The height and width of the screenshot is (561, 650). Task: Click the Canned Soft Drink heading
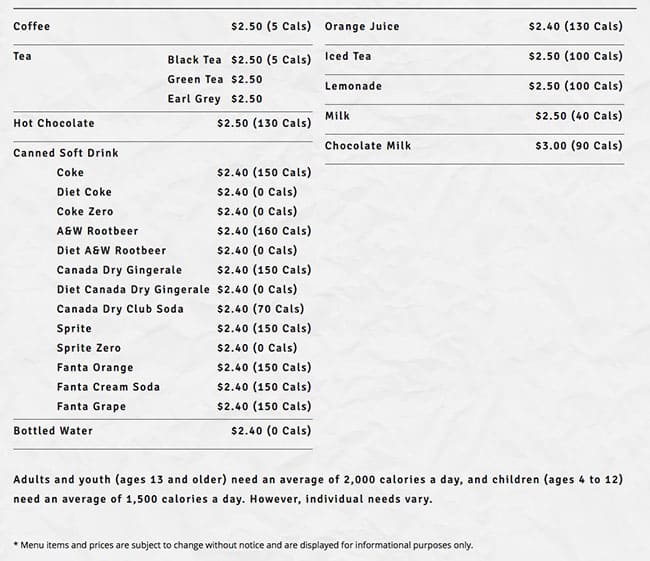[x=66, y=153]
